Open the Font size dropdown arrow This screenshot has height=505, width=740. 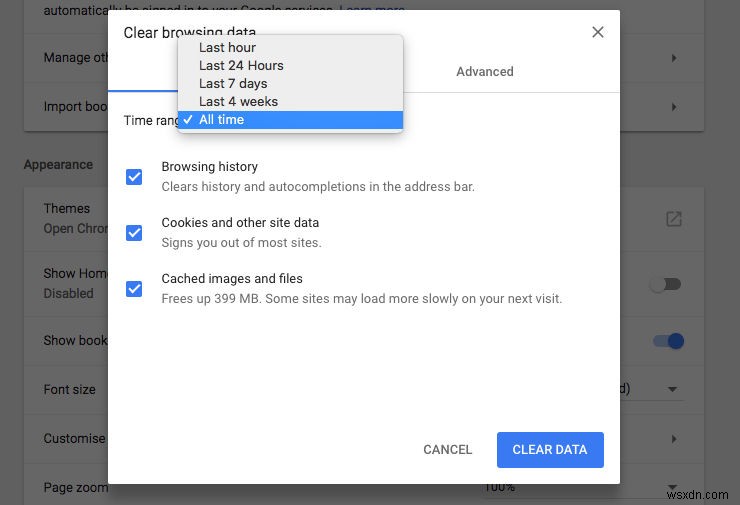click(x=672, y=389)
